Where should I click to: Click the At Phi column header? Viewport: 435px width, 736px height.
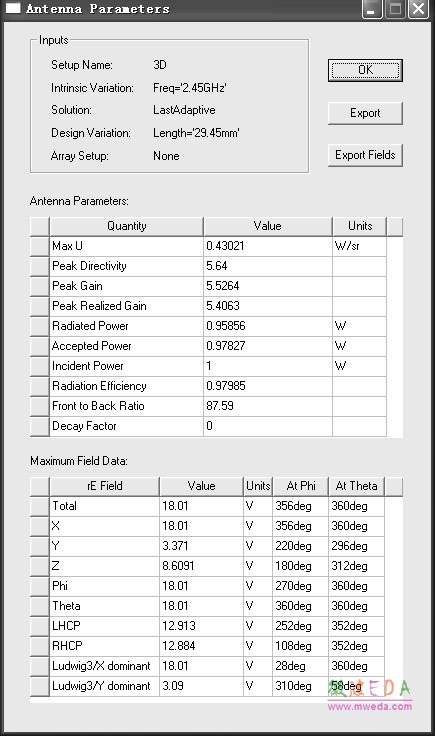[x=301, y=486]
